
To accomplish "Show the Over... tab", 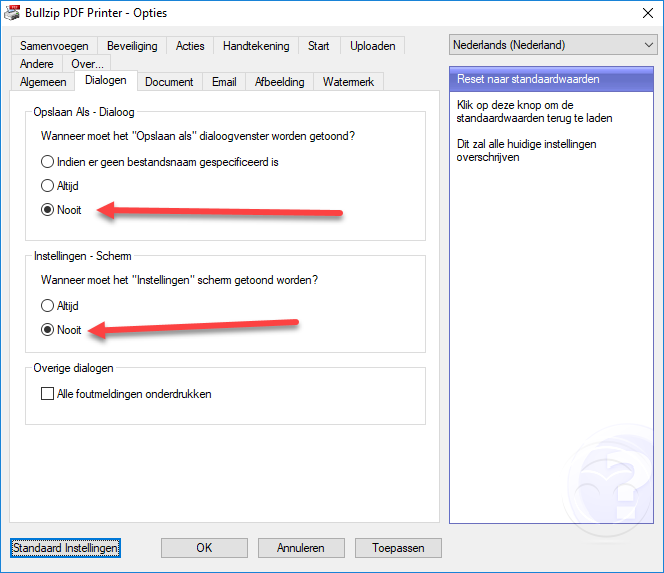I will pyautogui.click(x=87, y=64).
